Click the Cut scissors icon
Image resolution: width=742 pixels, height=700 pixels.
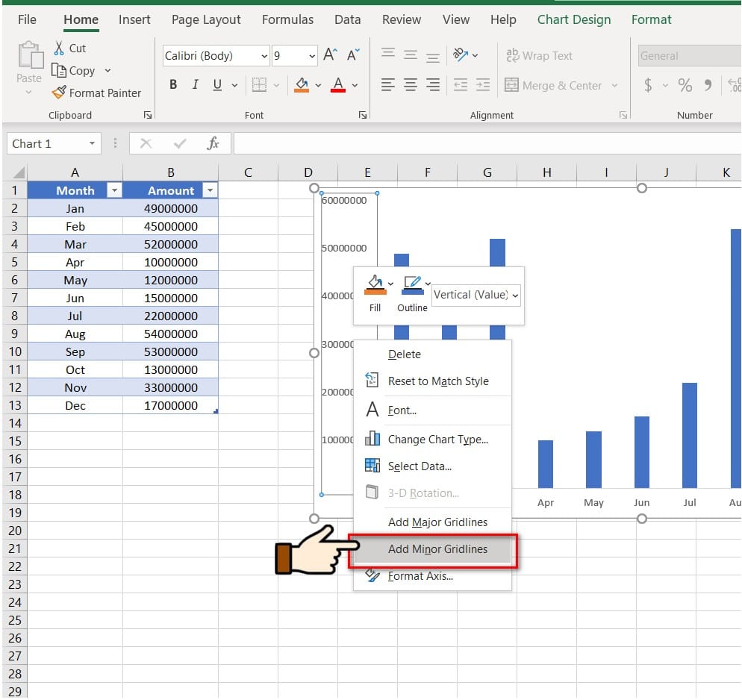click(59, 48)
